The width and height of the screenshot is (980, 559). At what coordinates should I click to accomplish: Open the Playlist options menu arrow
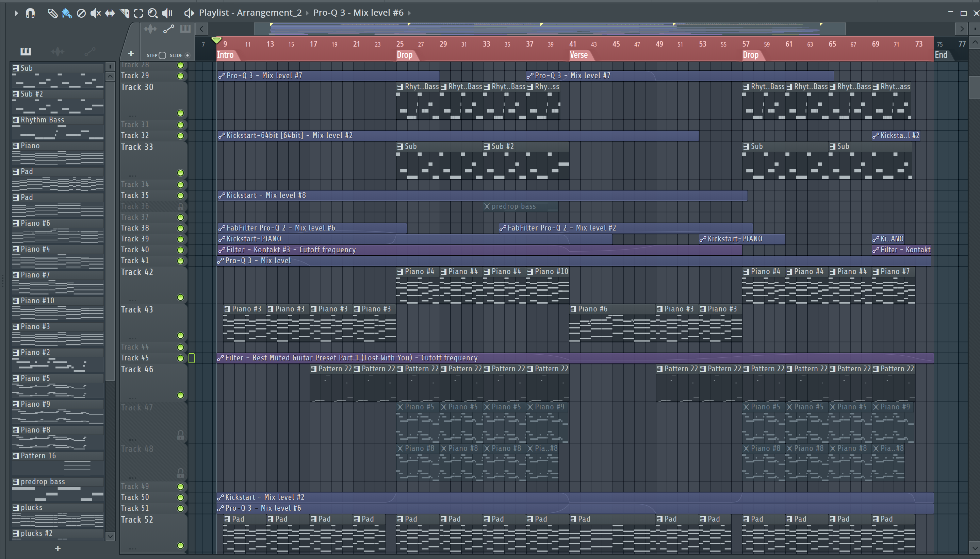click(x=16, y=14)
